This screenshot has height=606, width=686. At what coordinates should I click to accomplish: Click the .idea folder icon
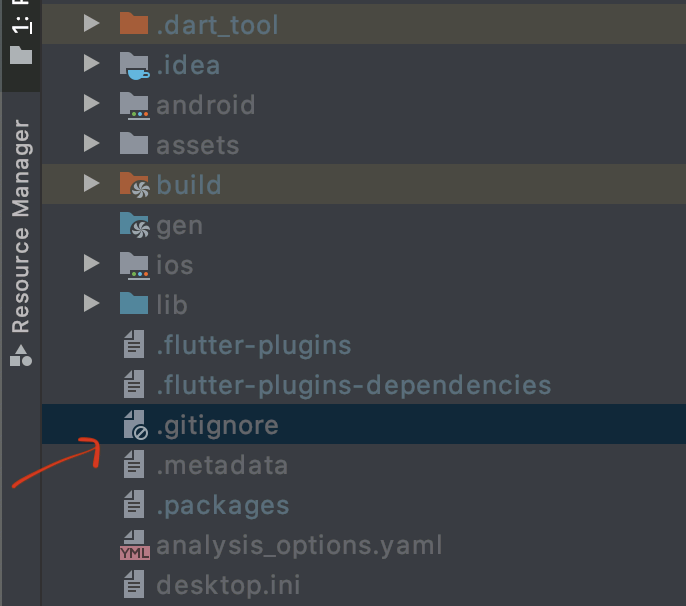133,65
